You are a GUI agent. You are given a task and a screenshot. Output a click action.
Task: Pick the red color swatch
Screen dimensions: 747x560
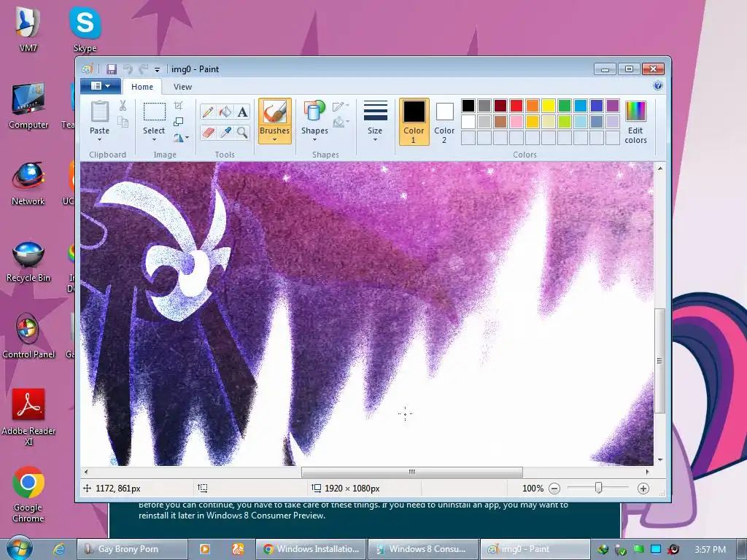[x=516, y=106]
